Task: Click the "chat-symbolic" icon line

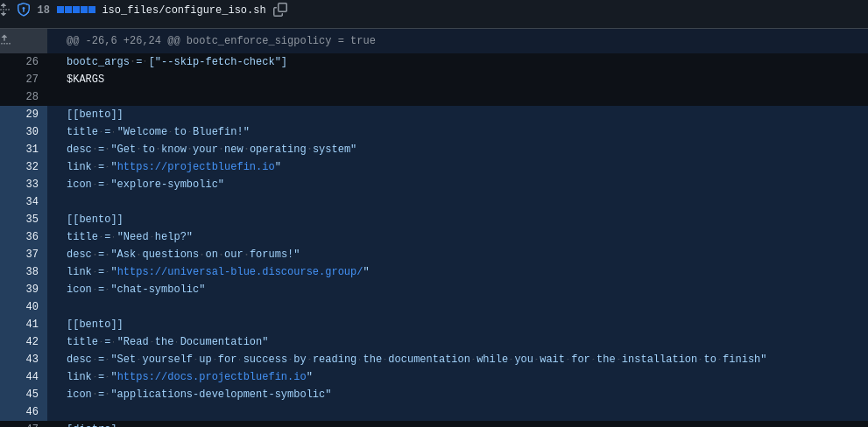Action: [x=136, y=290]
